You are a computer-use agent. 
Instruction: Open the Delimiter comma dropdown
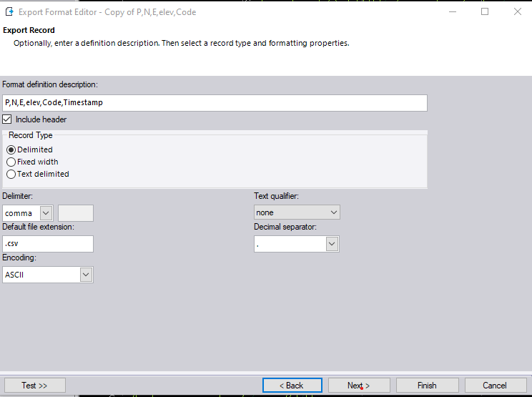pyautogui.click(x=46, y=213)
